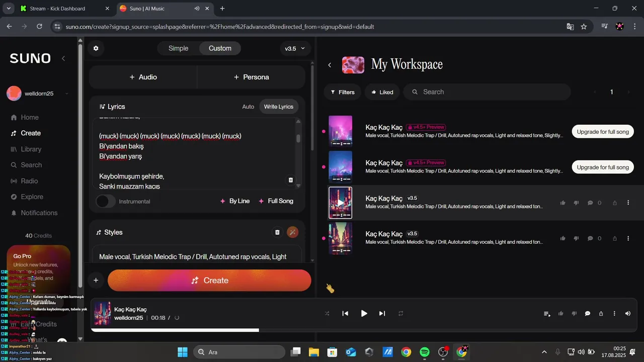Open comments on selected v3.5 track
This screenshot has height=362, width=644.
[590, 203]
